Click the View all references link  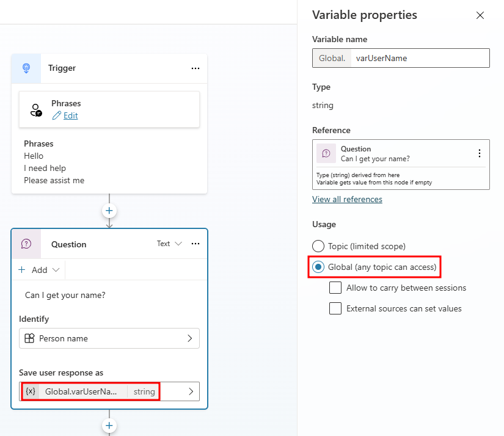(347, 199)
